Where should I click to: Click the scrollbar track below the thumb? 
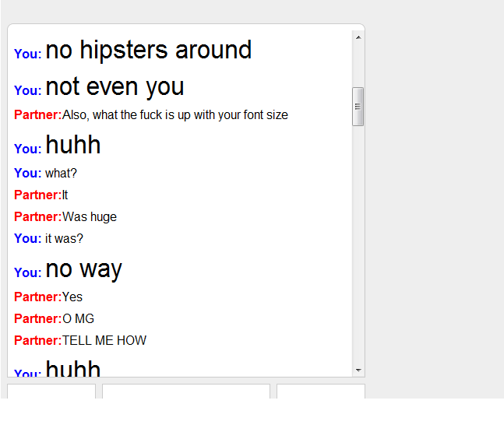point(358,244)
